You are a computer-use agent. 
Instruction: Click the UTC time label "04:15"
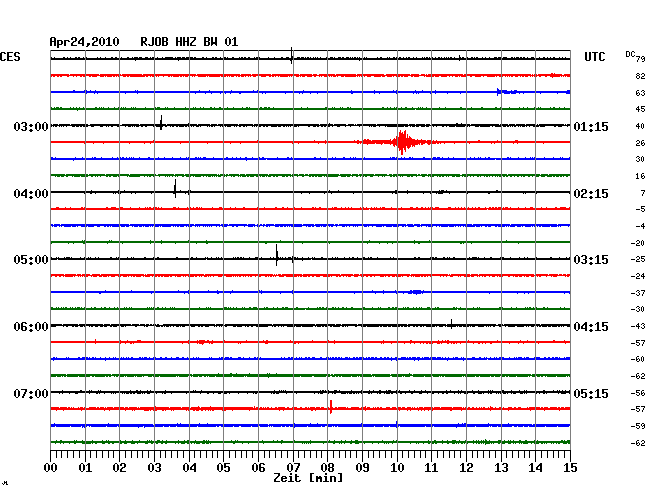591,327
